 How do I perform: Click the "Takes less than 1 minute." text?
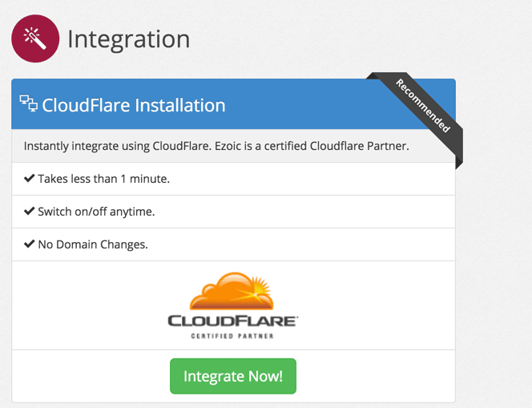click(x=104, y=179)
